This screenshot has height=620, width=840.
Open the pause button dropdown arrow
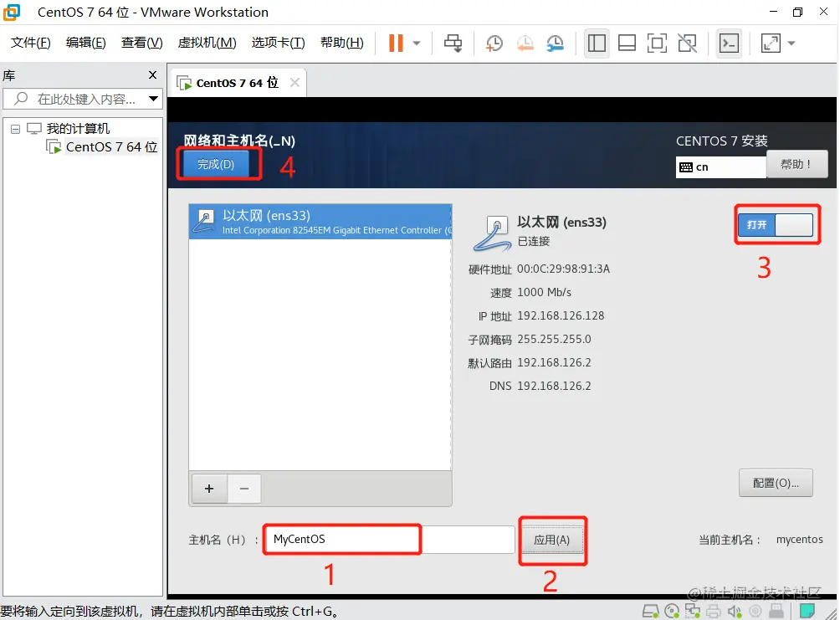[417, 43]
